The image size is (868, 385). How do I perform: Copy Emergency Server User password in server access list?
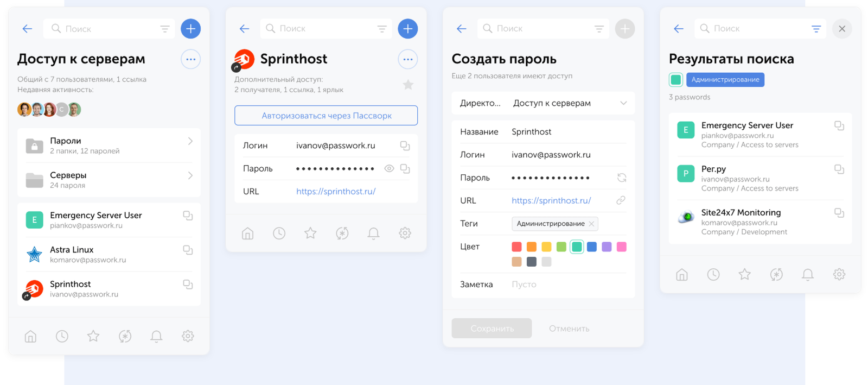click(188, 216)
